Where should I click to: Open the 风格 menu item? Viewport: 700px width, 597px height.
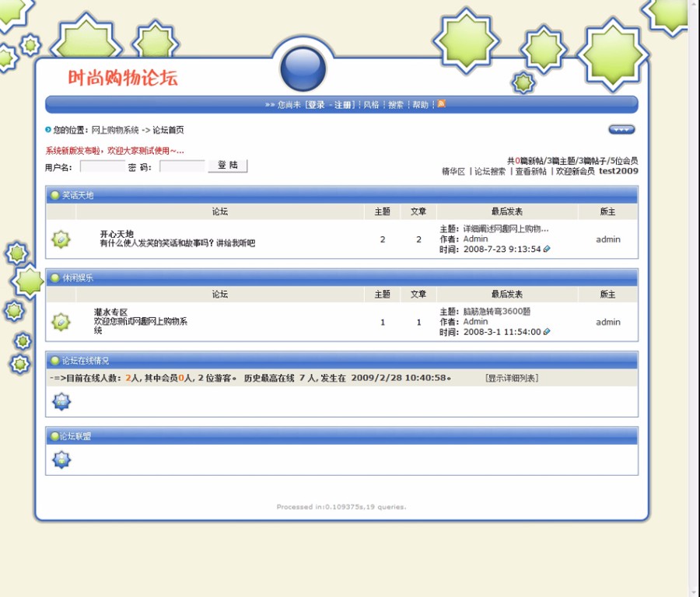[371, 105]
